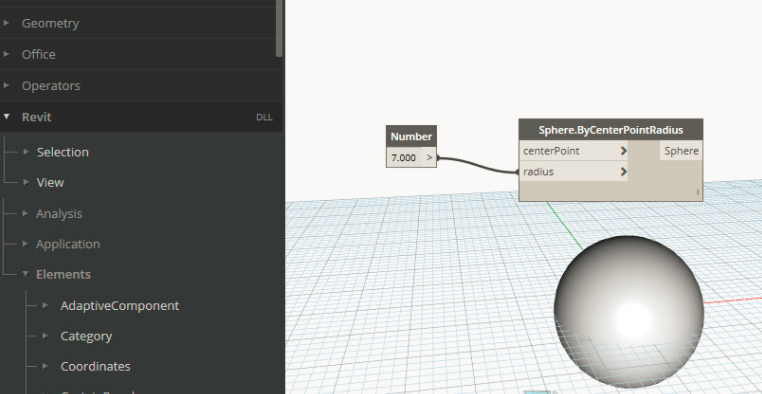
Task: Select the Number node header
Action: (x=411, y=137)
